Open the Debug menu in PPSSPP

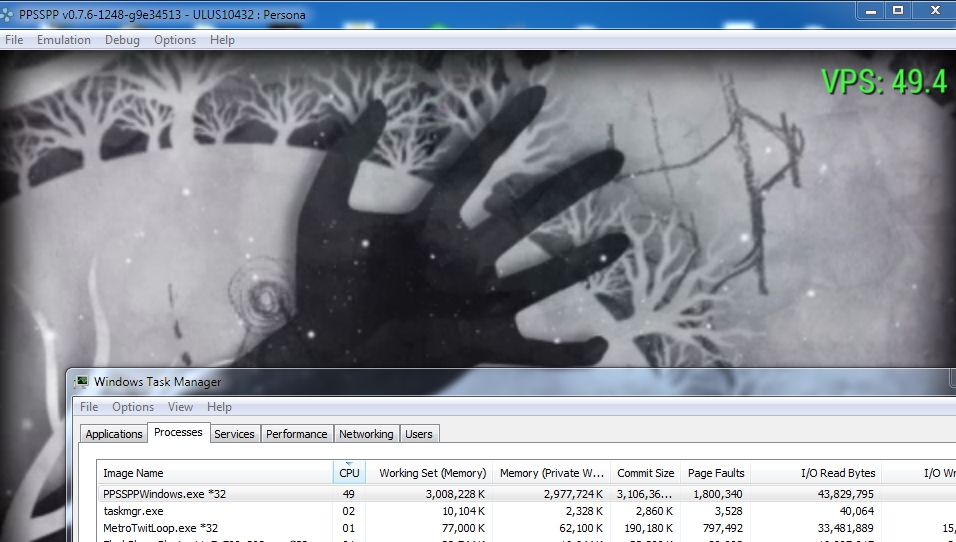122,40
